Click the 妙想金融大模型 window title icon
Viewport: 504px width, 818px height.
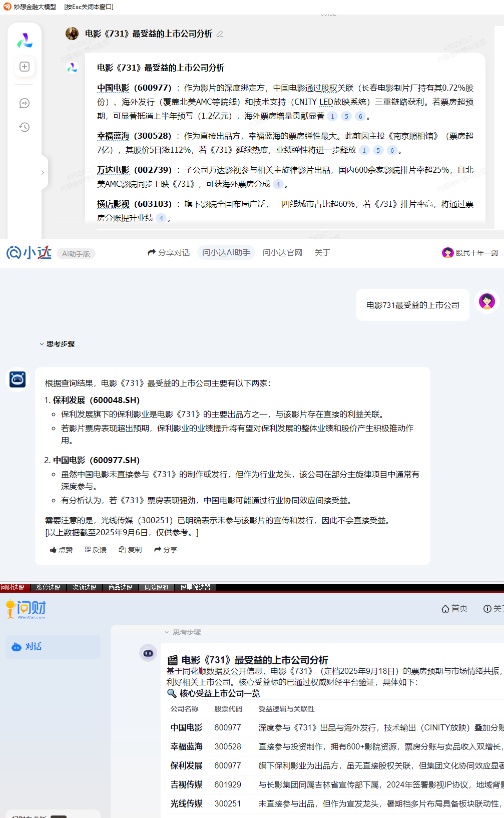point(8,7)
